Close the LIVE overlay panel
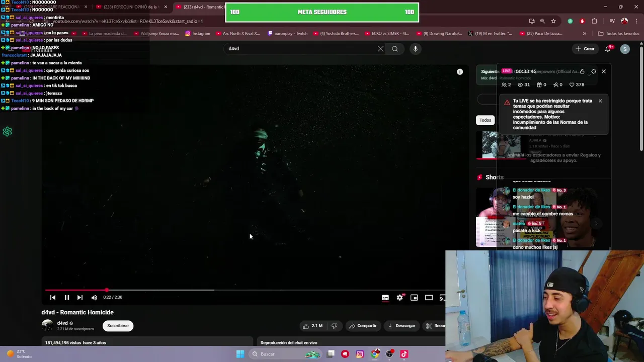The height and width of the screenshot is (362, 644). [x=604, y=71]
